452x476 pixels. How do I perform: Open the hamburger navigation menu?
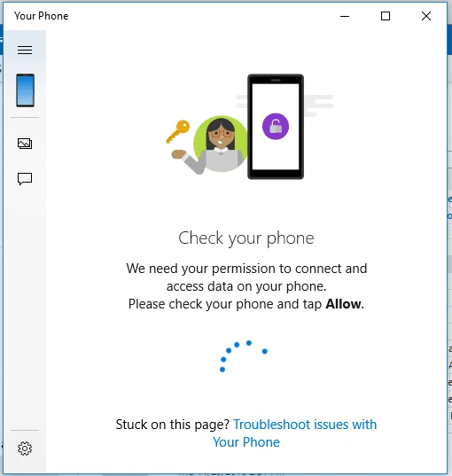tap(25, 50)
